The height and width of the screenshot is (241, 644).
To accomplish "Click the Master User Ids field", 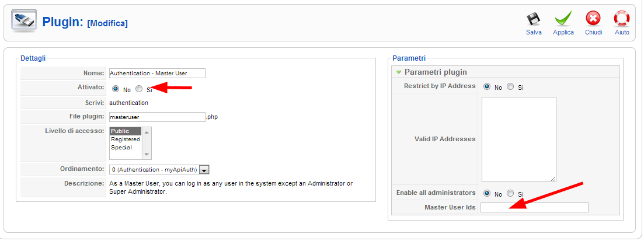I will tap(534, 207).
